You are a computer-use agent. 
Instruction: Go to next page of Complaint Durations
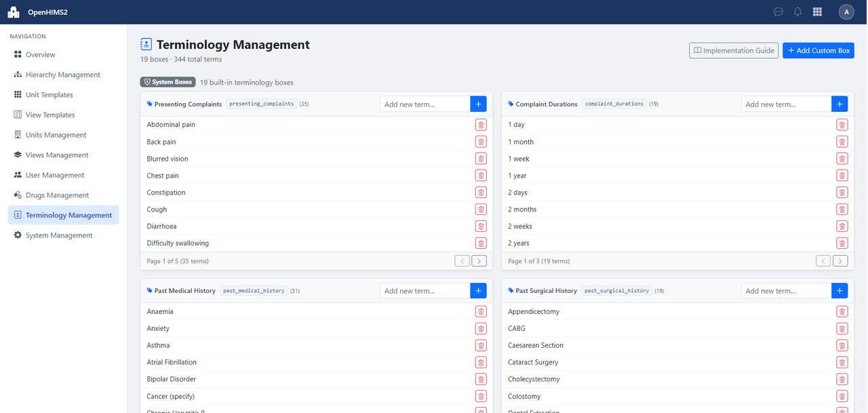[840, 261]
